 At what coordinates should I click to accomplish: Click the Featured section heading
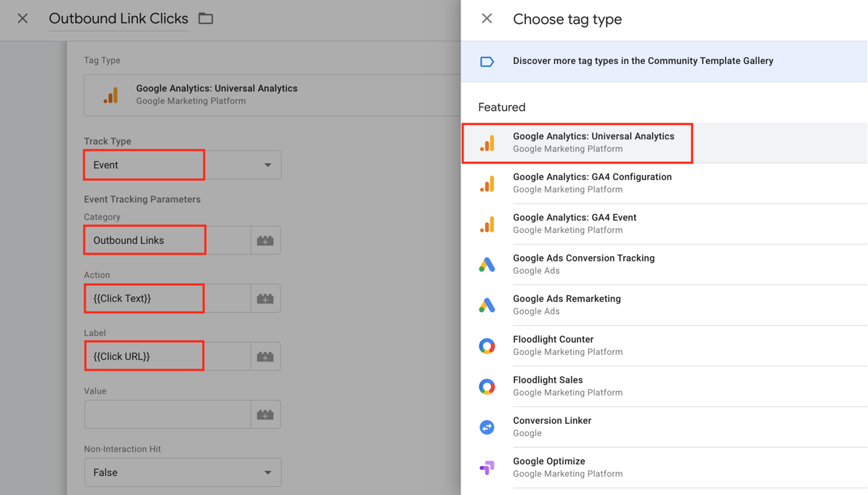501,107
